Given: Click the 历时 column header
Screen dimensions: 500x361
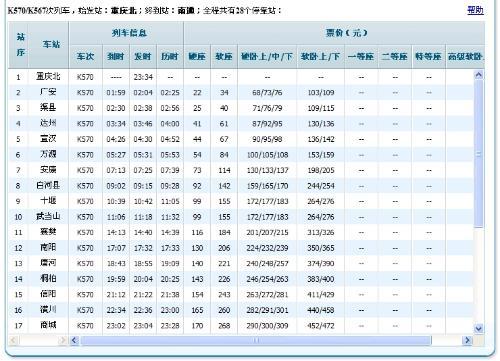Looking at the screenshot, I should pyautogui.click(x=170, y=57).
